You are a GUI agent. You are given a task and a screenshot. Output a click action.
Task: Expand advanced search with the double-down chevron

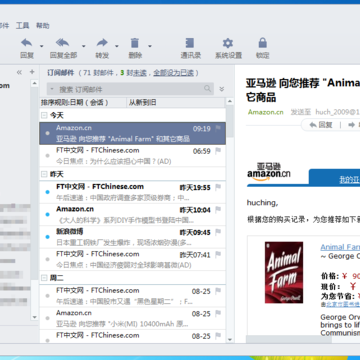(x=222, y=89)
